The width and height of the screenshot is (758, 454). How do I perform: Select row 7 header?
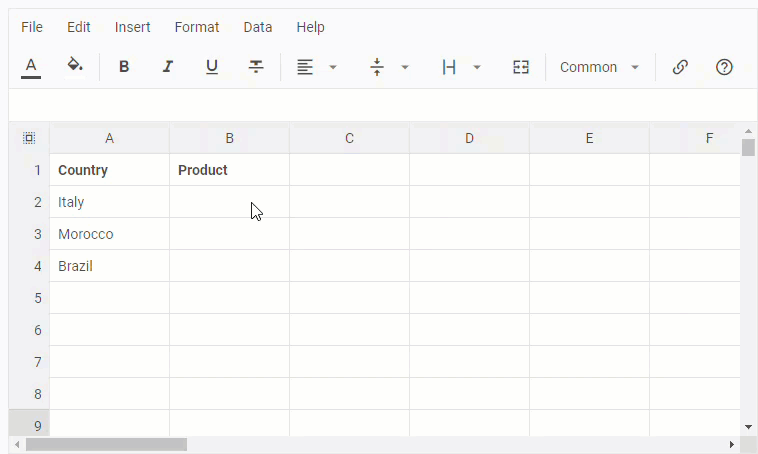coord(29,361)
